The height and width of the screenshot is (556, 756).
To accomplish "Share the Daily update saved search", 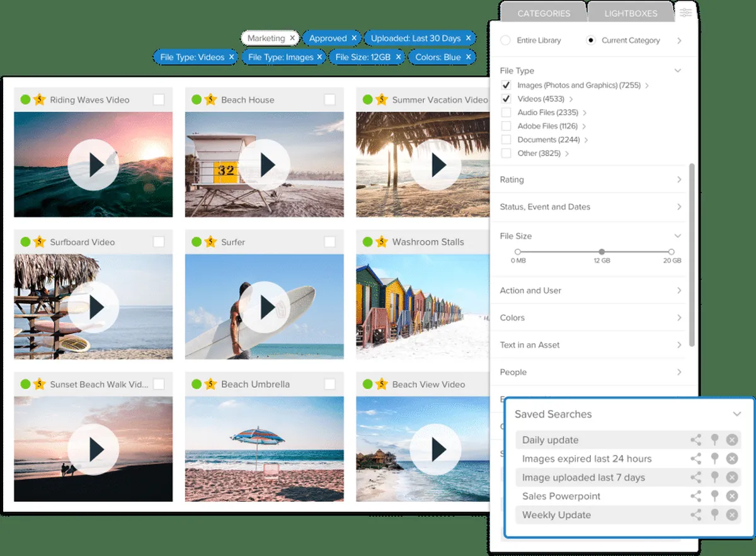I will tap(696, 440).
